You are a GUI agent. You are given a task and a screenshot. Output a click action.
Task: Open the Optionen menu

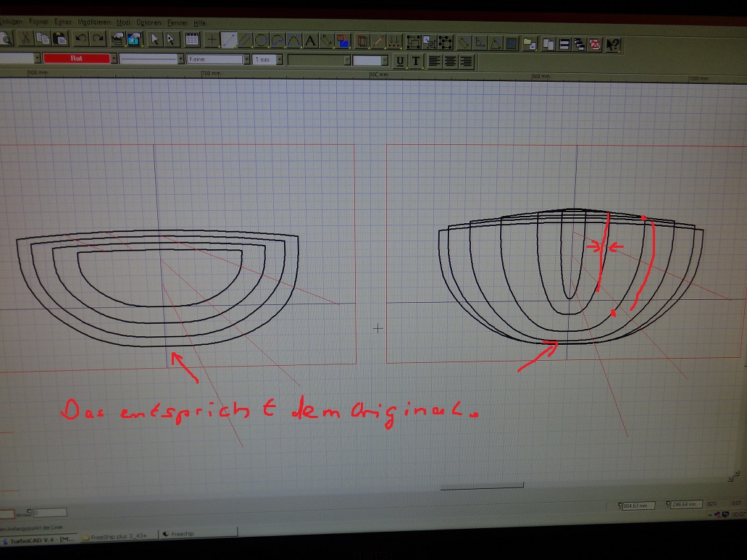pos(149,22)
